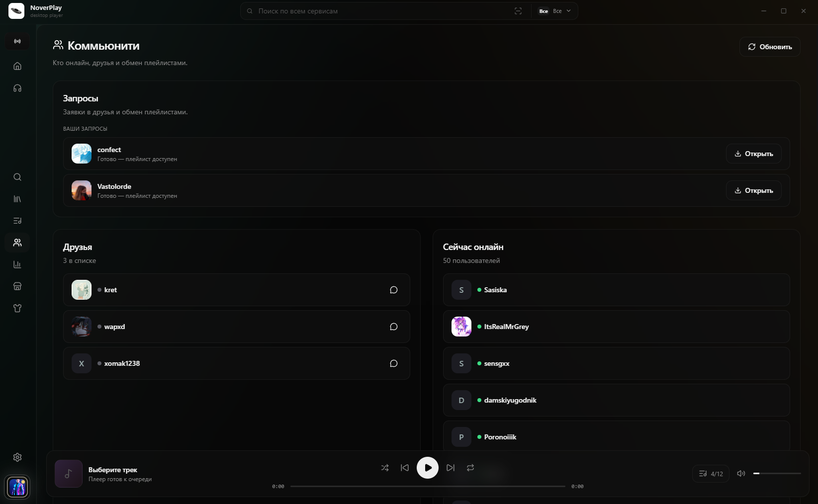This screenshot has width=818, height=504.
Task: Click the 'Выберите трек' title in the player
Action: [113, 470]
